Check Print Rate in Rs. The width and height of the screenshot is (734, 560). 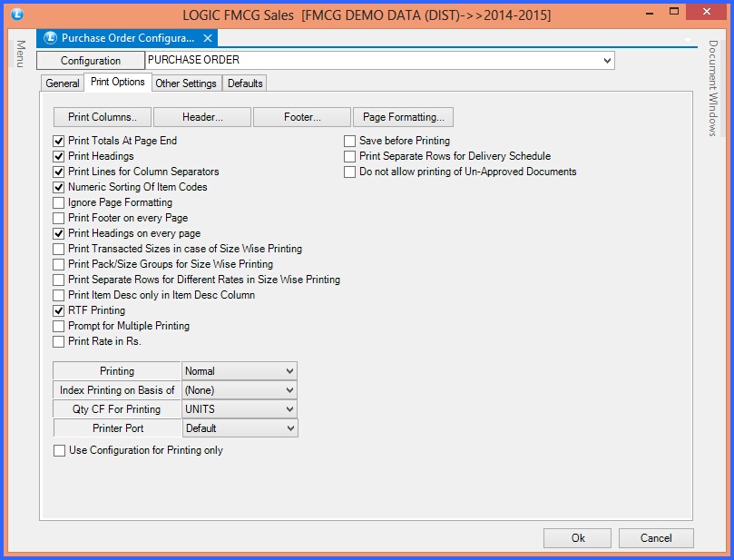tap(58, 342)
